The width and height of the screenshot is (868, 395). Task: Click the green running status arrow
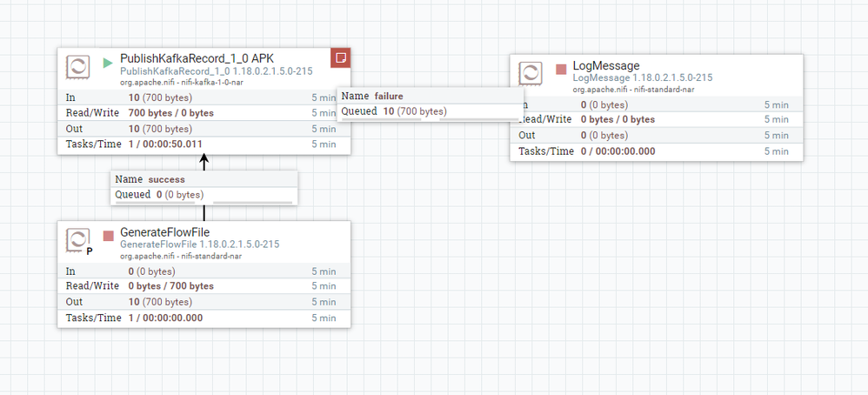(x=108, y=63)
